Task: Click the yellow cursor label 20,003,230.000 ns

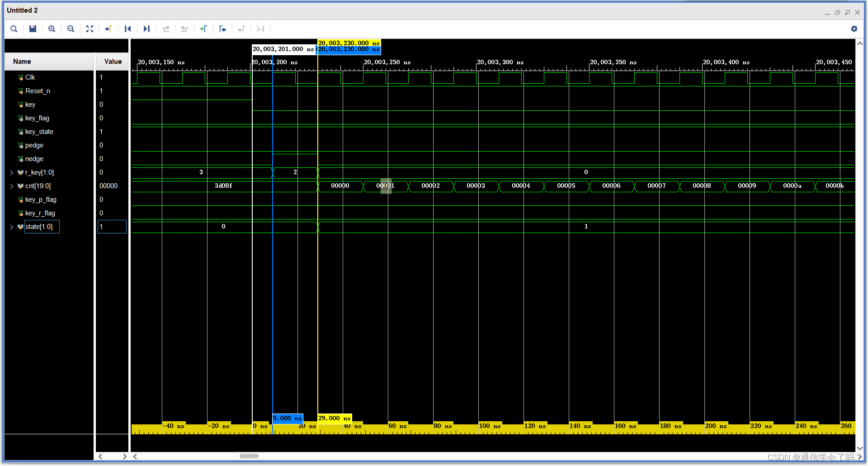Action: pos(349,43)
